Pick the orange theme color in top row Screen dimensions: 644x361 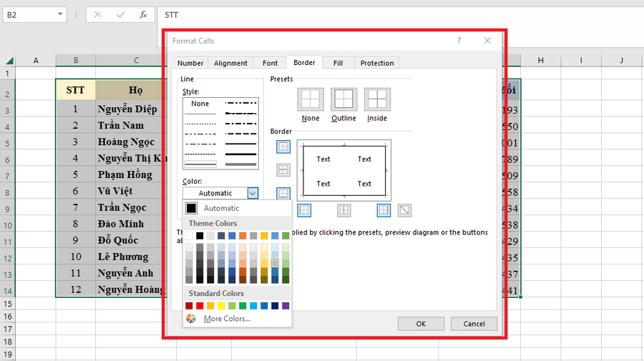[x=243, y=235]
